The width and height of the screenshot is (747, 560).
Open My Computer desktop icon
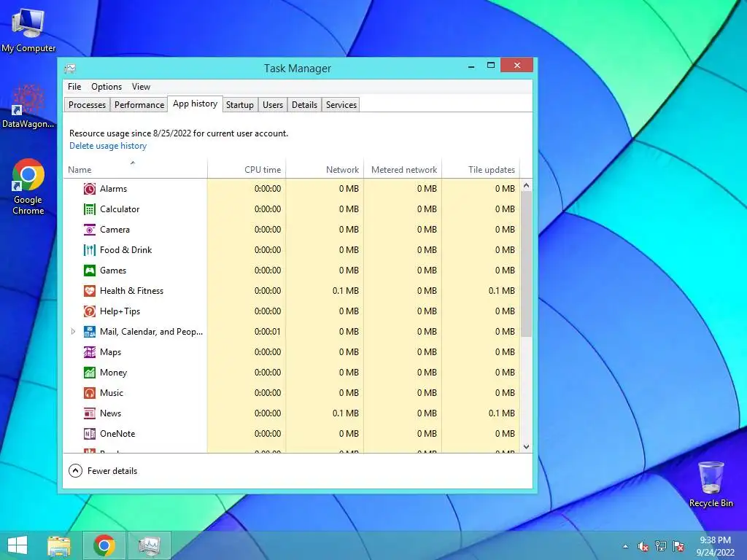point(28,30)
